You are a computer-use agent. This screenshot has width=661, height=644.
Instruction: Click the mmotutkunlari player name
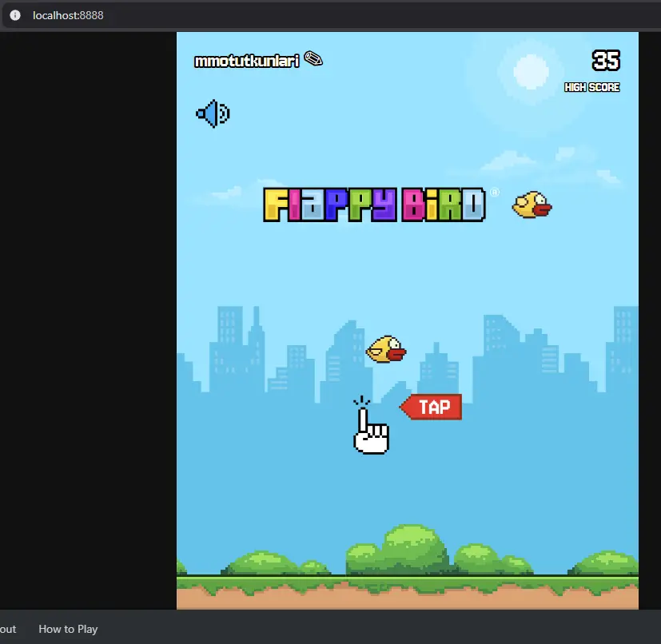[247, 61]
